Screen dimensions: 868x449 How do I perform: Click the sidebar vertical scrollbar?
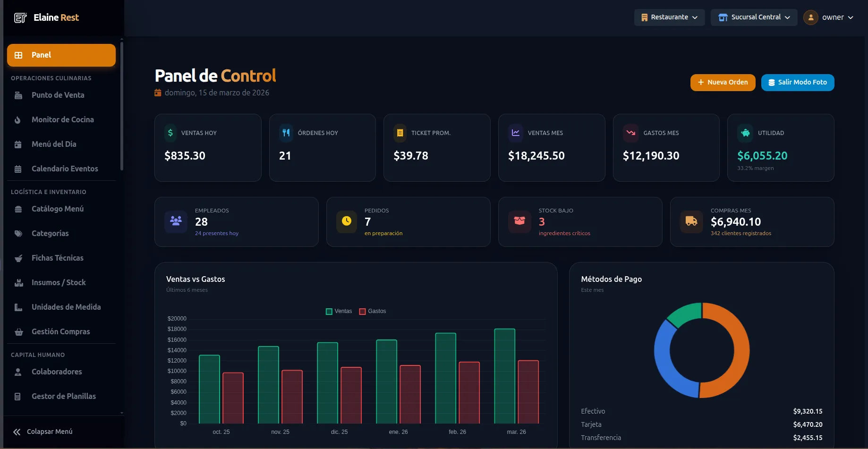[122, 106]
